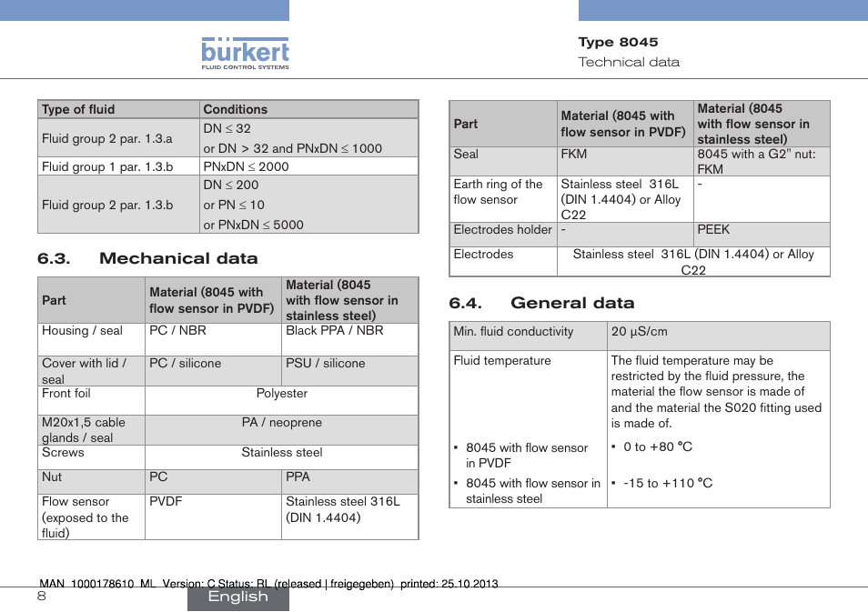The height and width of the screenshot is (612, 868).
Task: Select the 'Black PPA / NBR' cell
Action: [x=350, y=339]
